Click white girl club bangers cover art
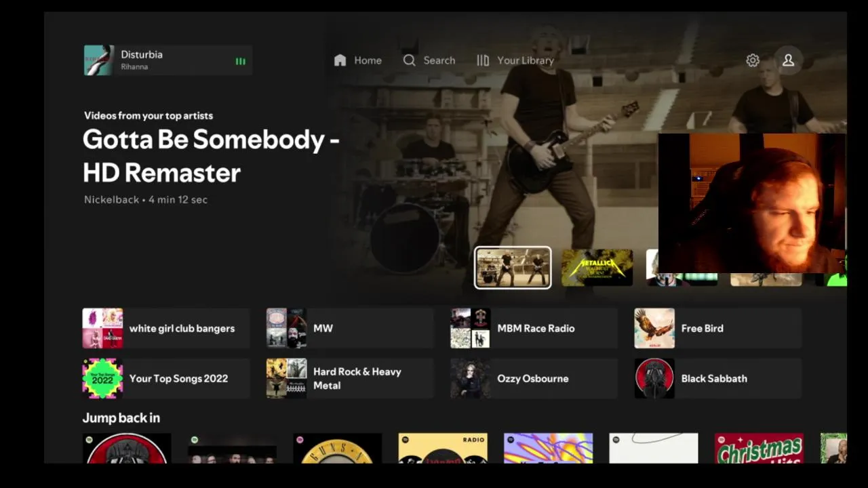Screen dimensions: 868x488 (x=102, y=328)
